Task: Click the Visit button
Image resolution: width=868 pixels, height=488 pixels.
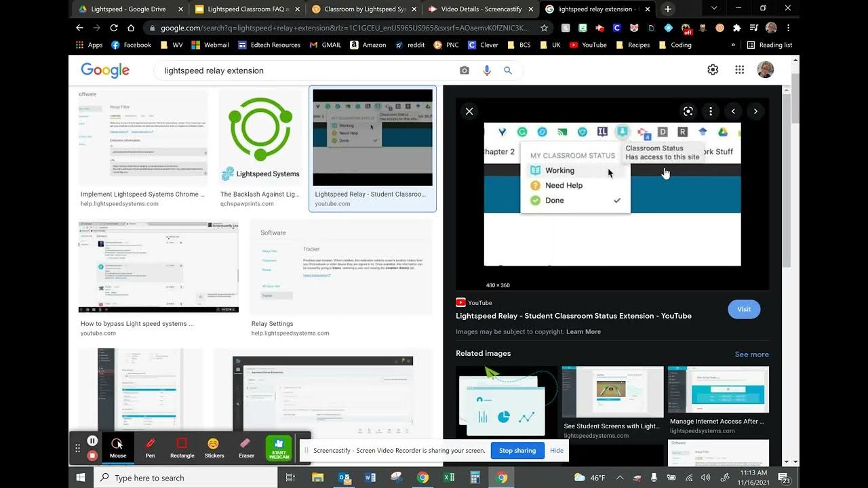Action: pyautogui.click(x=744, y=309)
